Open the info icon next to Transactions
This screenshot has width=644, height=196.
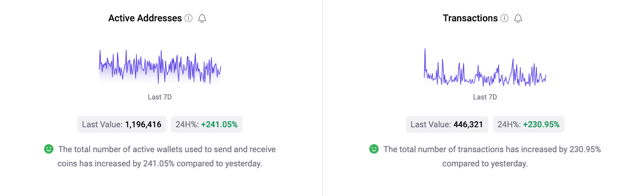click(x=504, y=18)
